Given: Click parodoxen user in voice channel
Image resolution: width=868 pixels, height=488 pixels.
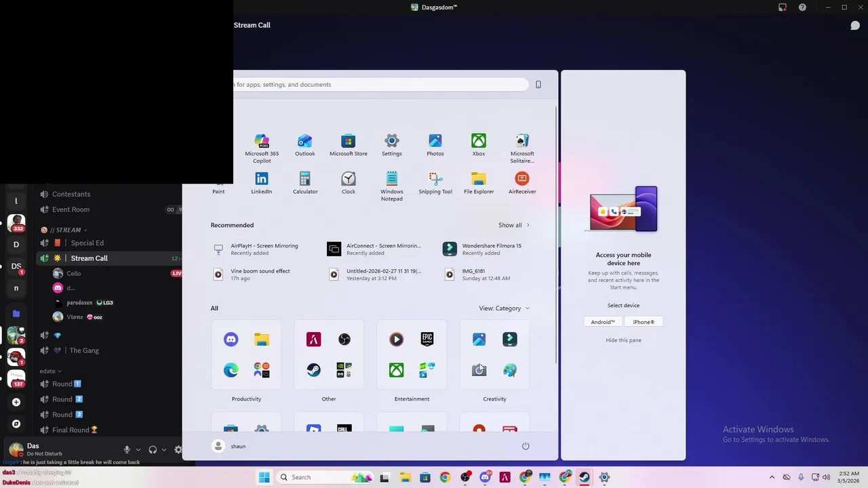Looking at the screenshot, I should pyautogui.click(x=79, y=302).
